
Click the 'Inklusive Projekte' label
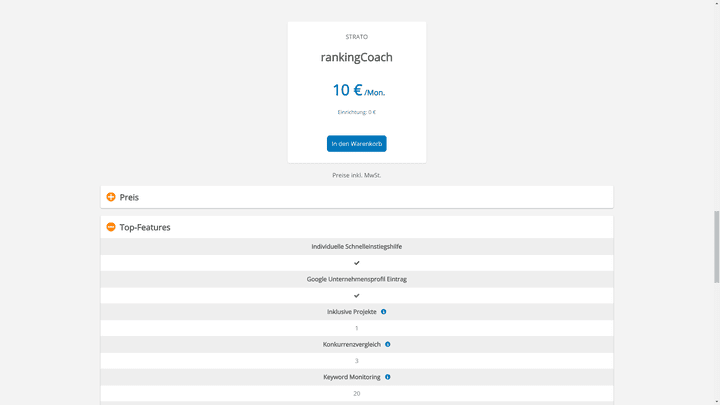tap(351, 312)
